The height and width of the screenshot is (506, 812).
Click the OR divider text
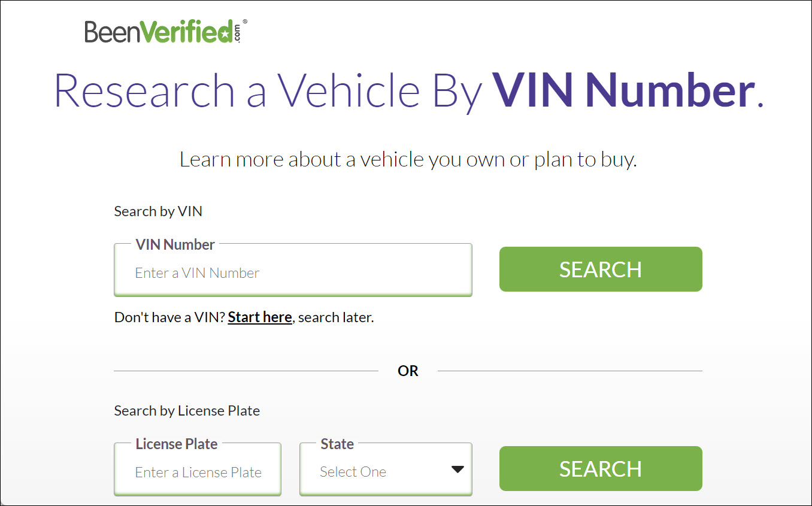[408, 371]
